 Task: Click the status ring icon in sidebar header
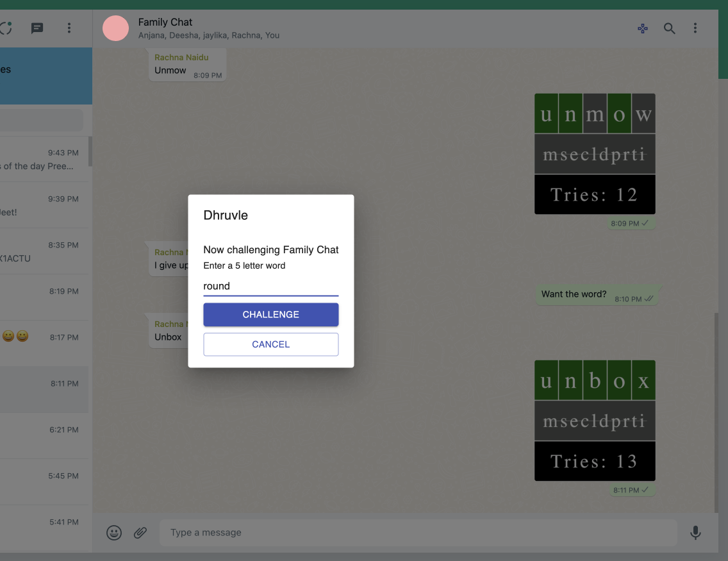[x=6, y=28]
